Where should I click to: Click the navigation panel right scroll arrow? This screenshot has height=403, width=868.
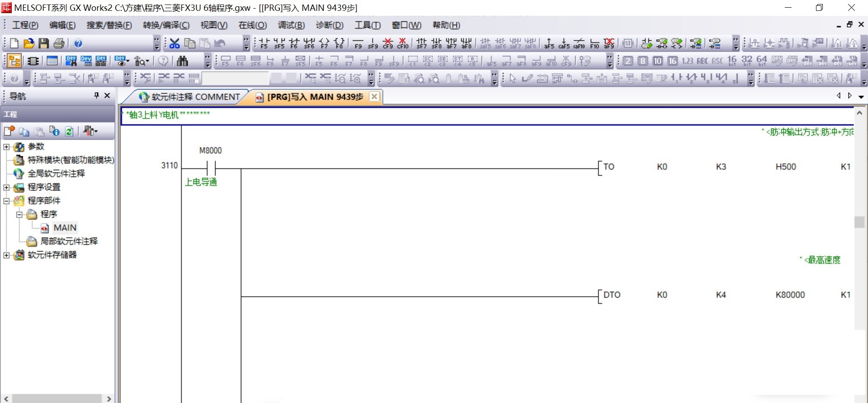tap(108, 398)
